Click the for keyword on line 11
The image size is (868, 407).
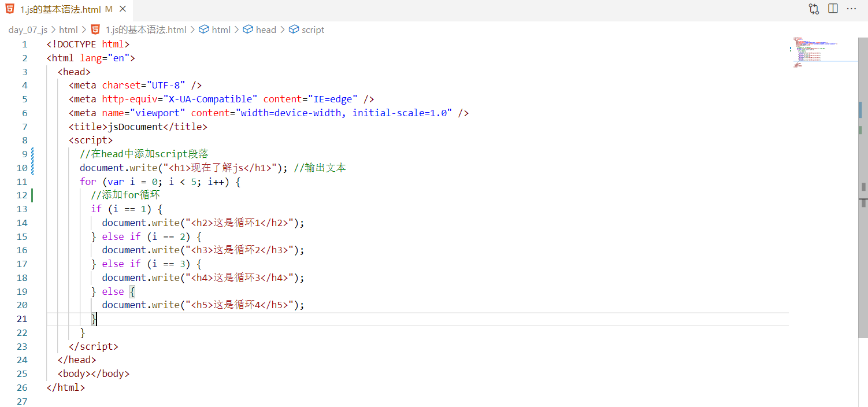point(88,182)
